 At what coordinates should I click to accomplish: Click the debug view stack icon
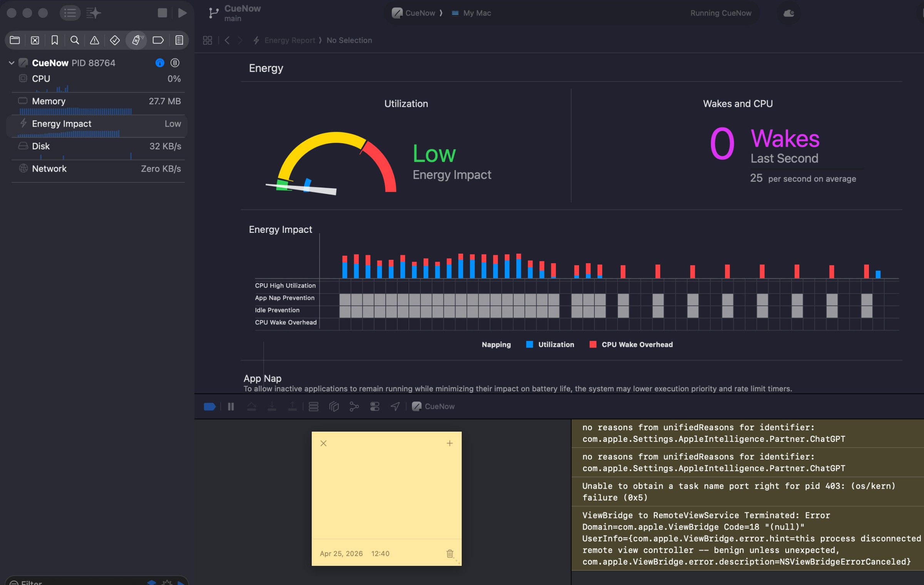(x=313, y=406)
